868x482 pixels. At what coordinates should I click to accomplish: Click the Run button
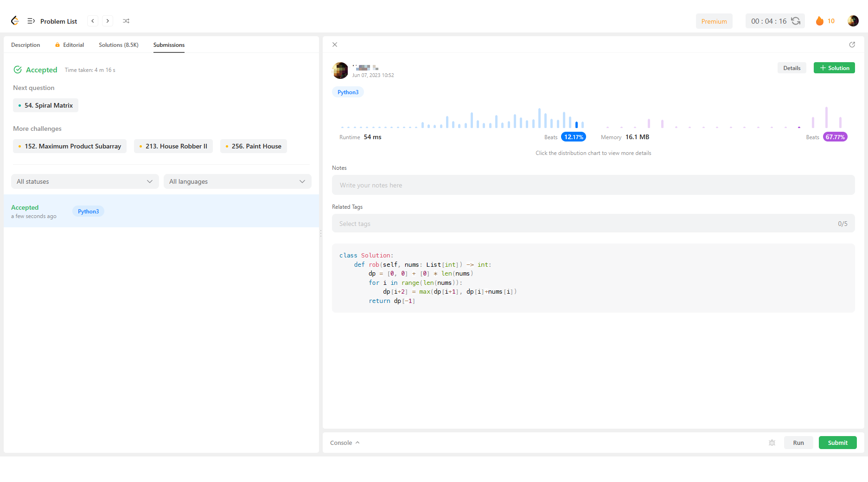[798, 443]
